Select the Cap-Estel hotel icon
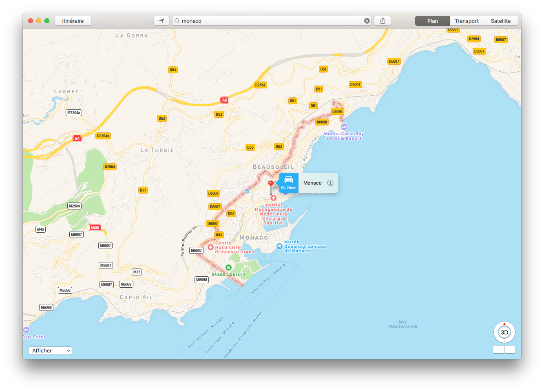The image size is (544, 392). pos(27,330)
